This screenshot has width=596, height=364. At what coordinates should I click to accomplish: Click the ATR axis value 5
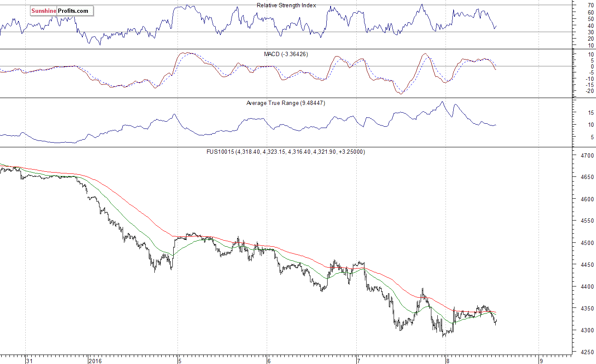point(592,137)
